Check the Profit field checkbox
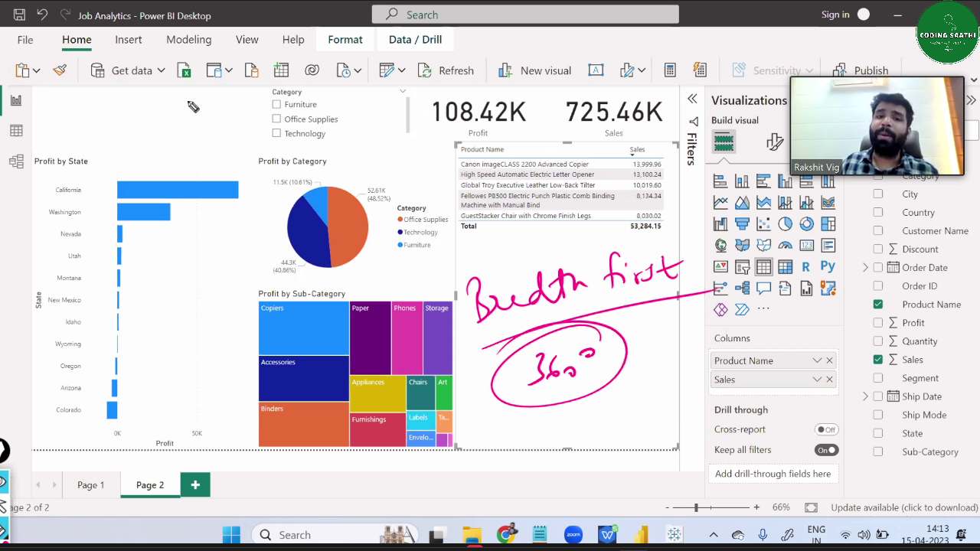 (x=877, y=322)
